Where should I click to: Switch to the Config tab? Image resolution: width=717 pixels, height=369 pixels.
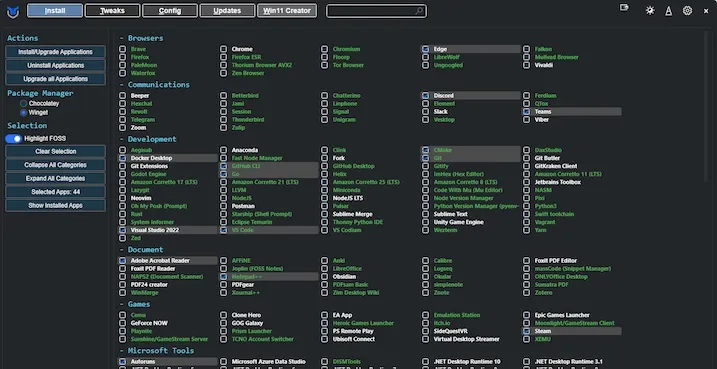pyautogui.click(x=170, y=11)
